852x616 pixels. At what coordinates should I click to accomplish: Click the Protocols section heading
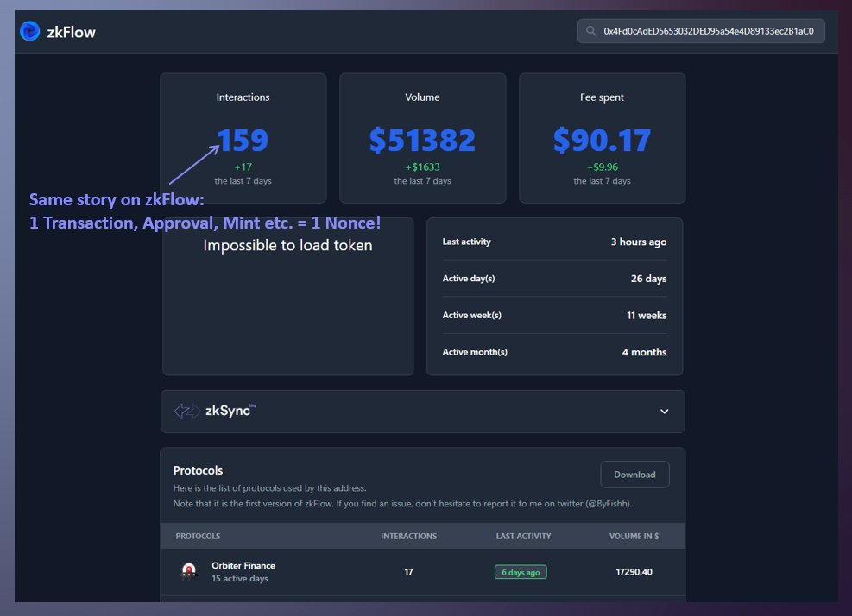(198, 470)
